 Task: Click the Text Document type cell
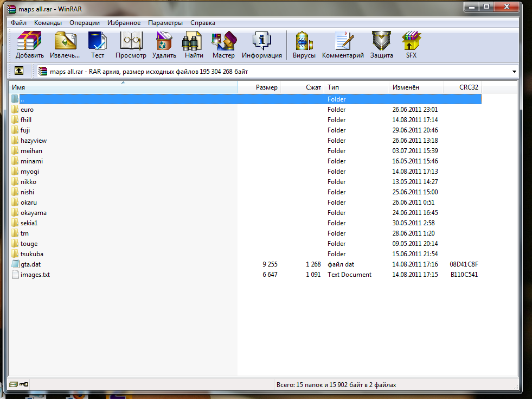[x=349, y=274]
